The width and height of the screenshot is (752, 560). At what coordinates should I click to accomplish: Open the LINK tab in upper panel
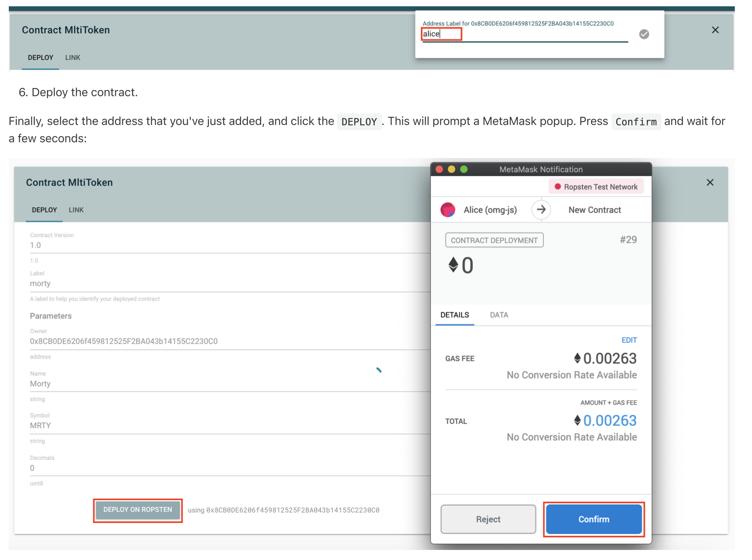click(x=73, y=57)
